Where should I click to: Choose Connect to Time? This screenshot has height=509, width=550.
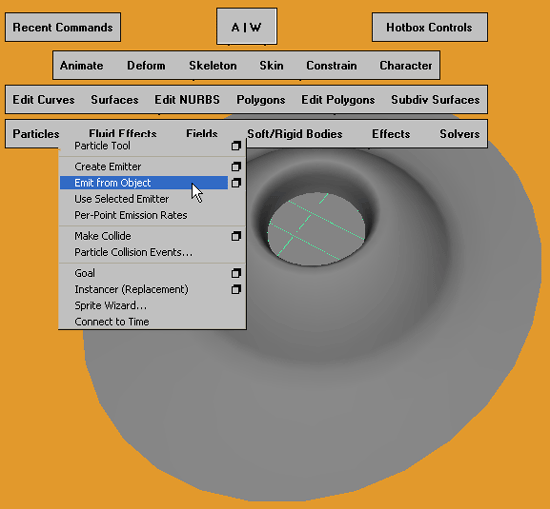point(112,322)
